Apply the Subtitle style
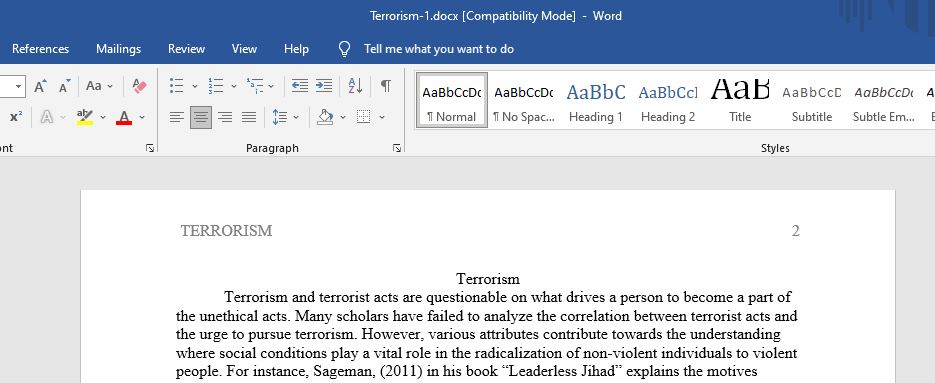This screenshot has height=383, width=935. coord(812,100)
